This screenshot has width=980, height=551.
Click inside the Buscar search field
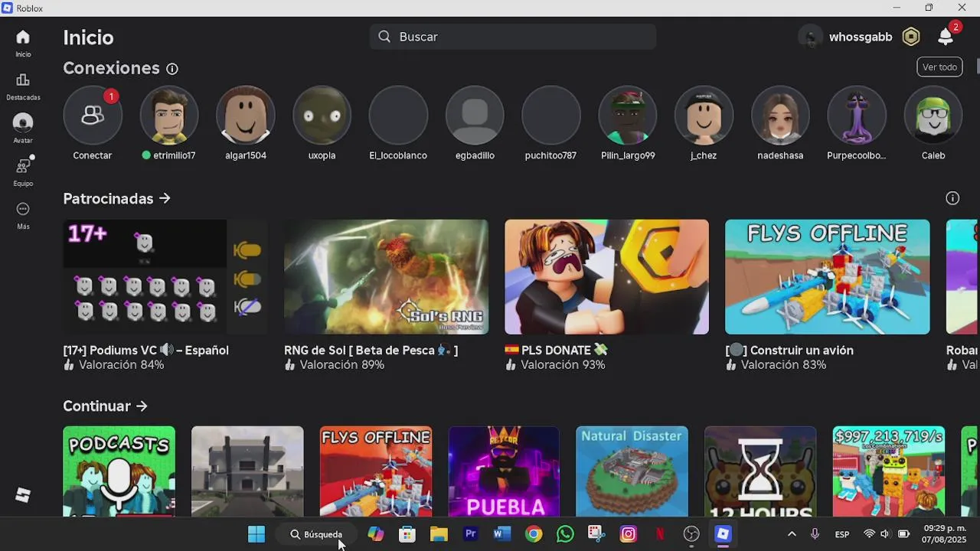(513, 37)
